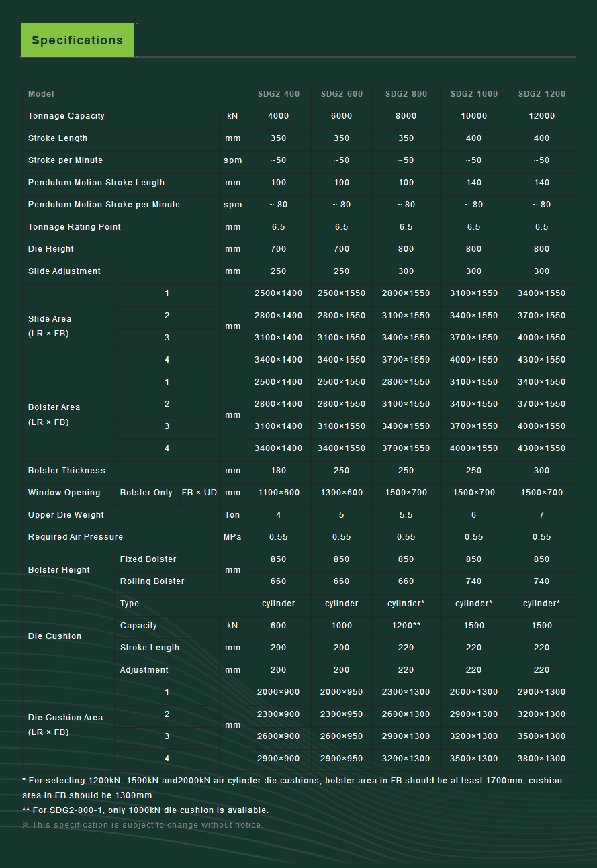This screenshot has width=597, height=868.
Task: Click the SDG2-800-1 die cushion footnote
Action: tap(145, 810)
